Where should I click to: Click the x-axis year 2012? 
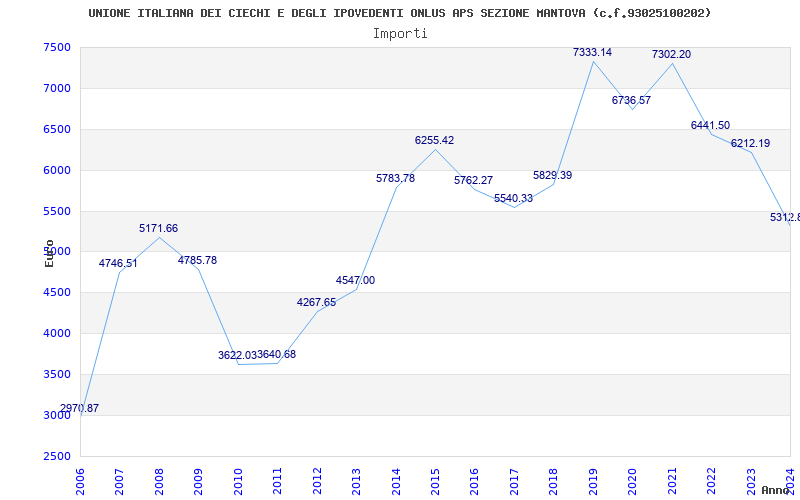coord(317,482)
